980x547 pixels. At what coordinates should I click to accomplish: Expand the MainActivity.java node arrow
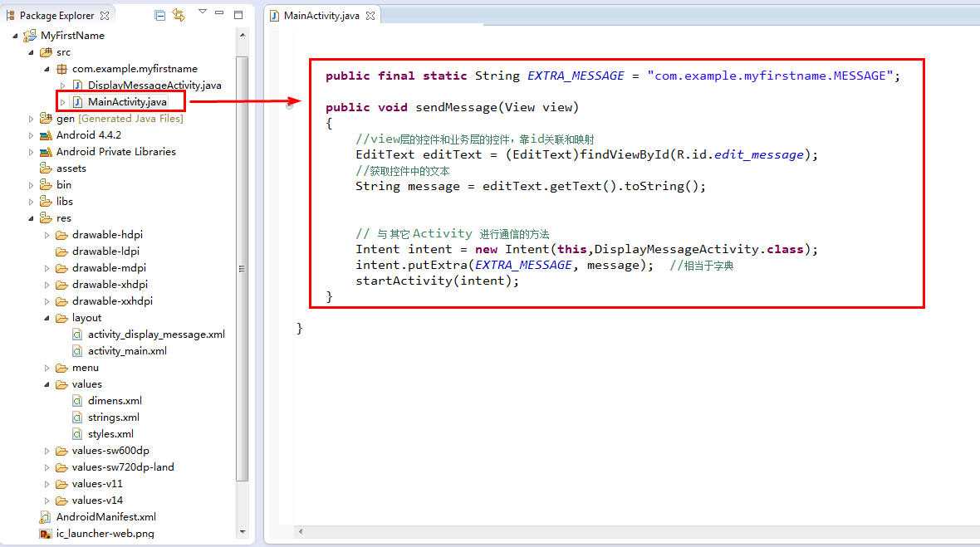(x=62, y=102)
